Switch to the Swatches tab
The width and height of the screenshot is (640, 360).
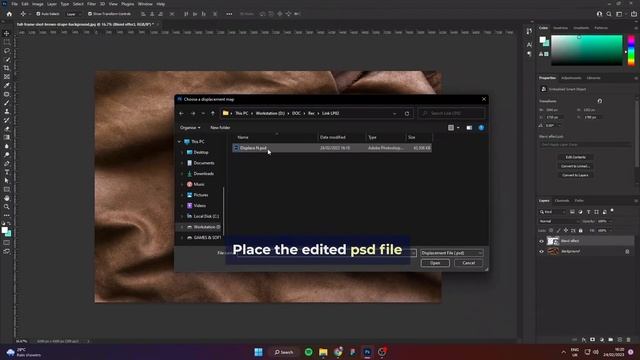[560, 28]
